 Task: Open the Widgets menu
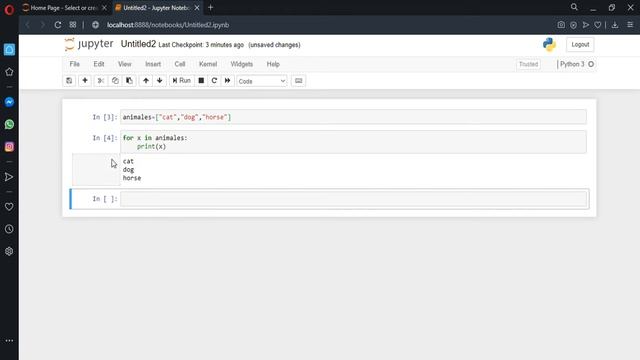coord(242,64)
